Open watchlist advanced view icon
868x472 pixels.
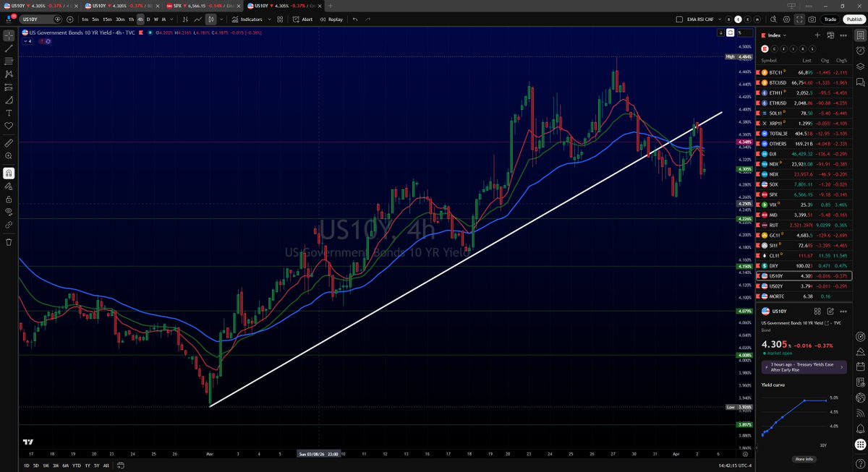pos(829,35)
